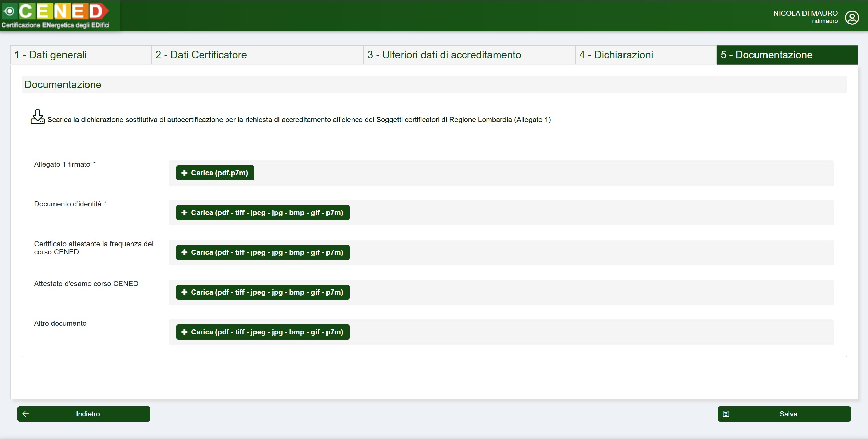The image size is (868, 439).
Task: Click the ndimauro username text
Action: (825, 21)
